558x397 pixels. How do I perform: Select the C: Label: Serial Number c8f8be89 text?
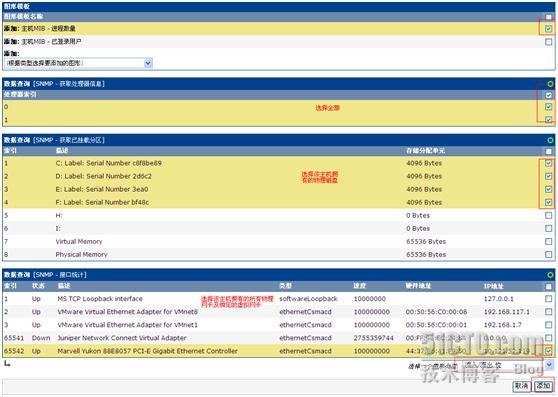(x=109, y=163)
